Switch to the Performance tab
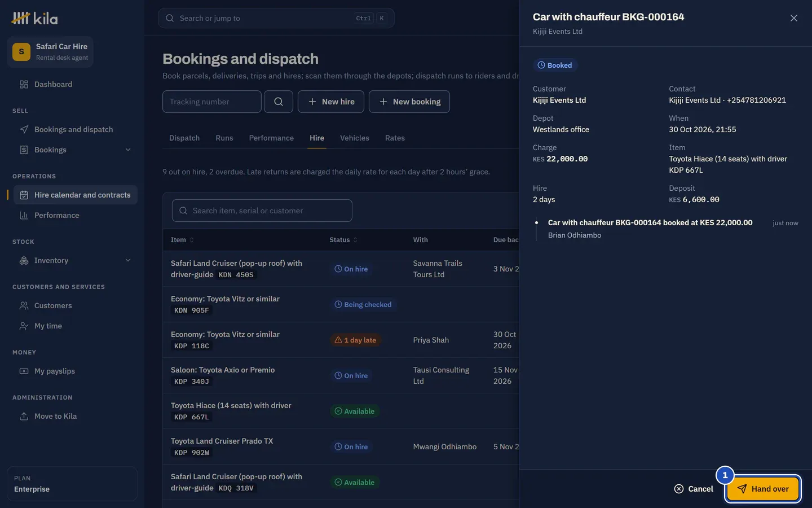812x508 pixels. (x=271, y=138)
